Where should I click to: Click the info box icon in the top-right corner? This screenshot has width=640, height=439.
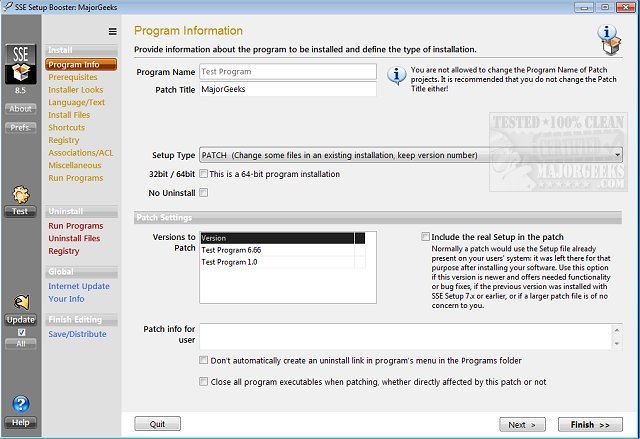tap(609, 40)
